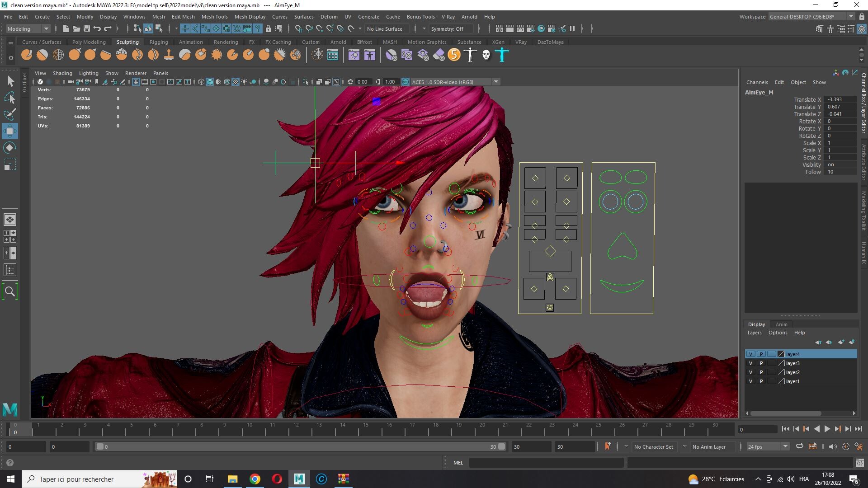The height and width of the screenshot is (488, 868).
Task: Open the Rigging menu in the menu bar
Action: pos(159,42)
